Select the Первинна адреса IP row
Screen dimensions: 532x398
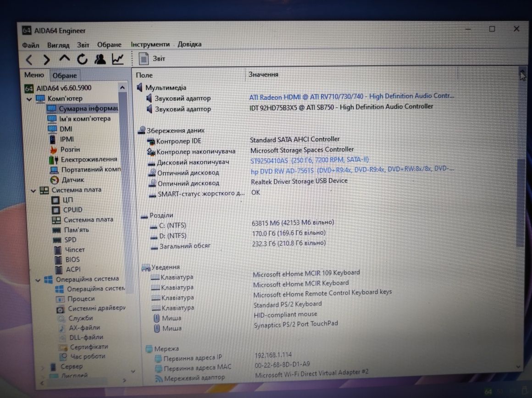[x=223, y=357]
